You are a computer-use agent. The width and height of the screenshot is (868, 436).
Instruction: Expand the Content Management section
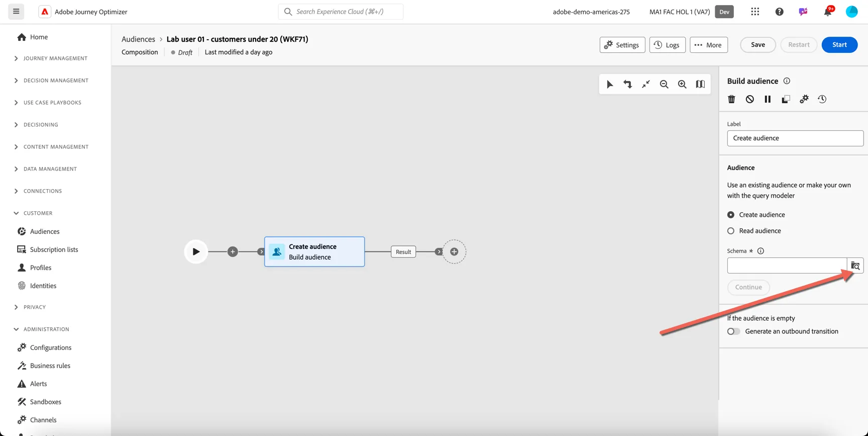pyautogui.click(x=51, y=147)
